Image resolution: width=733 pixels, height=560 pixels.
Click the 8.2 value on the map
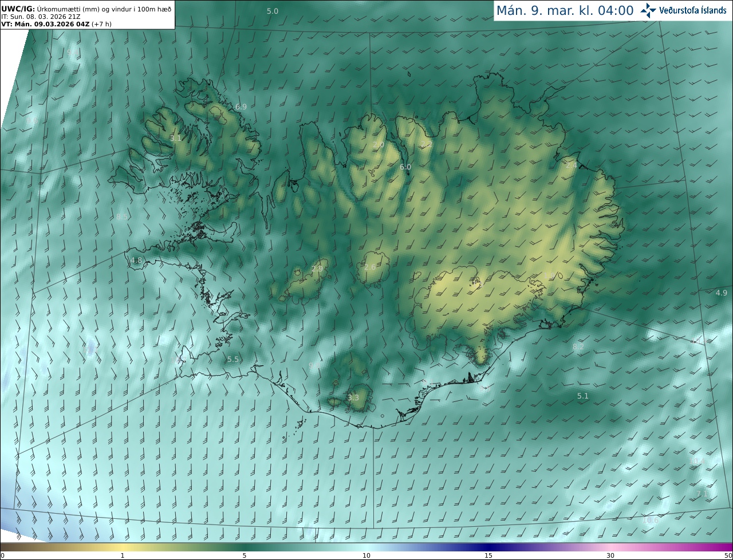[x=578, y=347]
